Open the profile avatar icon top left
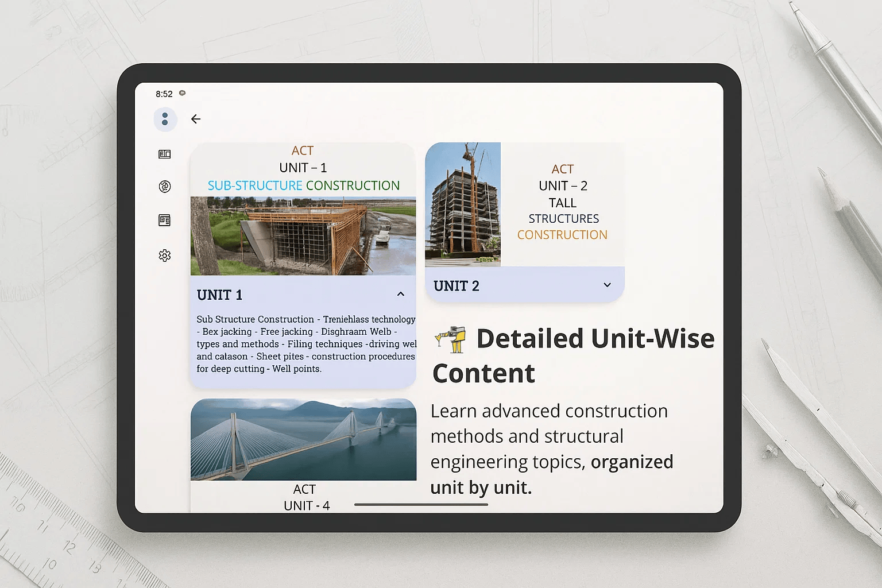 click(x=165, y=119)
